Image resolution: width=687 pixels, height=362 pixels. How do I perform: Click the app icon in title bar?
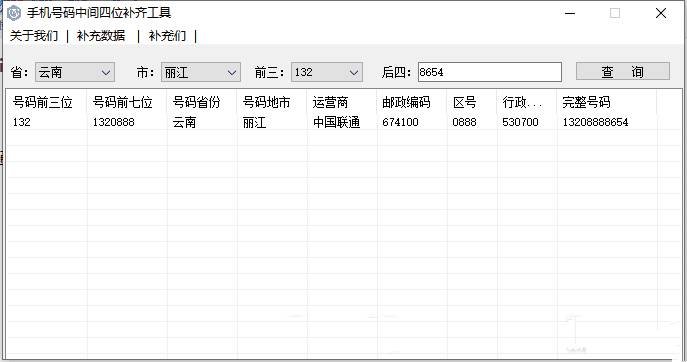(14, 13)
